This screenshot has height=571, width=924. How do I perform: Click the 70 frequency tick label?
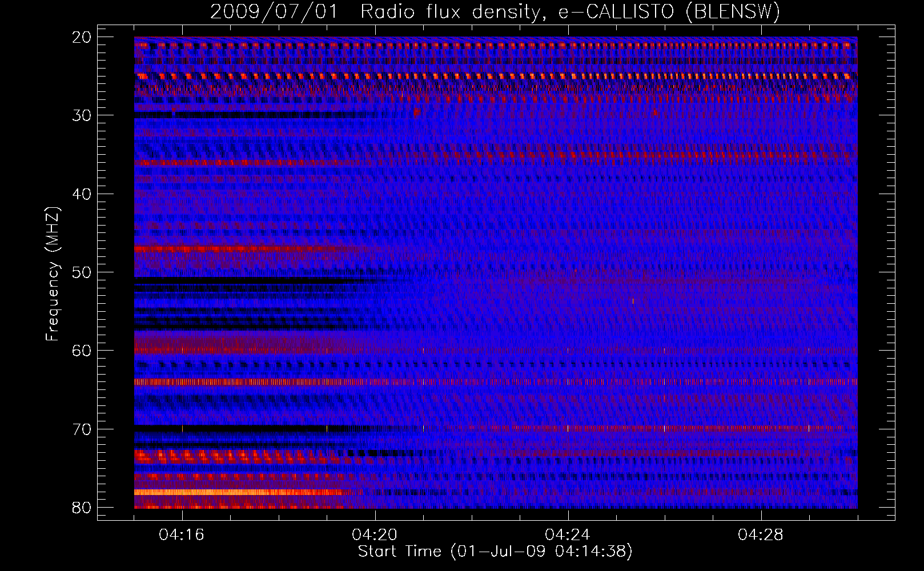(82, 429)
